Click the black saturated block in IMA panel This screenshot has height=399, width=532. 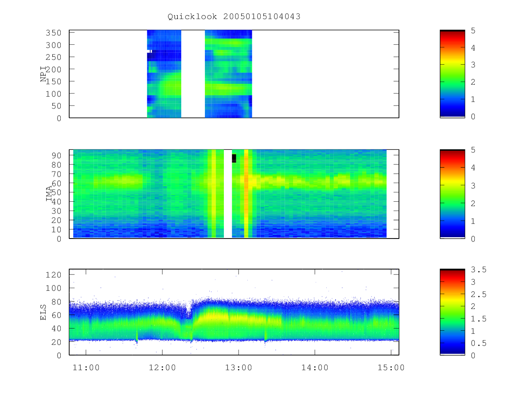pyautogui.click(x=234, y=158)
